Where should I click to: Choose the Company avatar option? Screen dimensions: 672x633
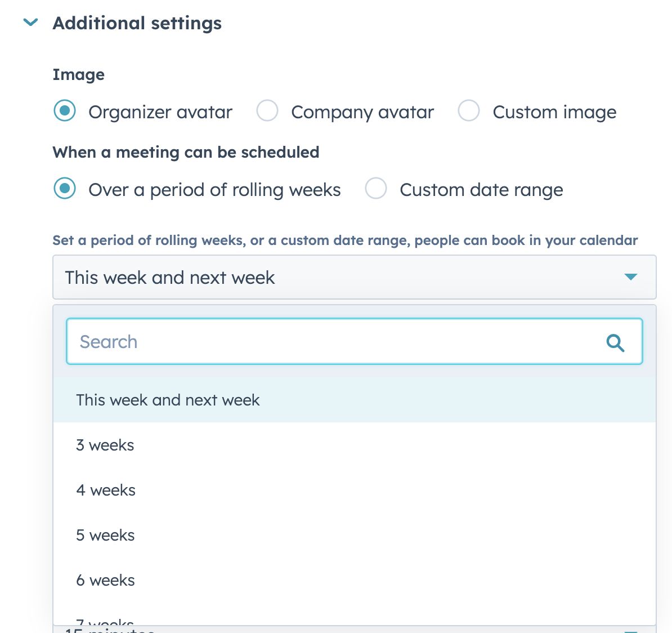tap(267, 111)
